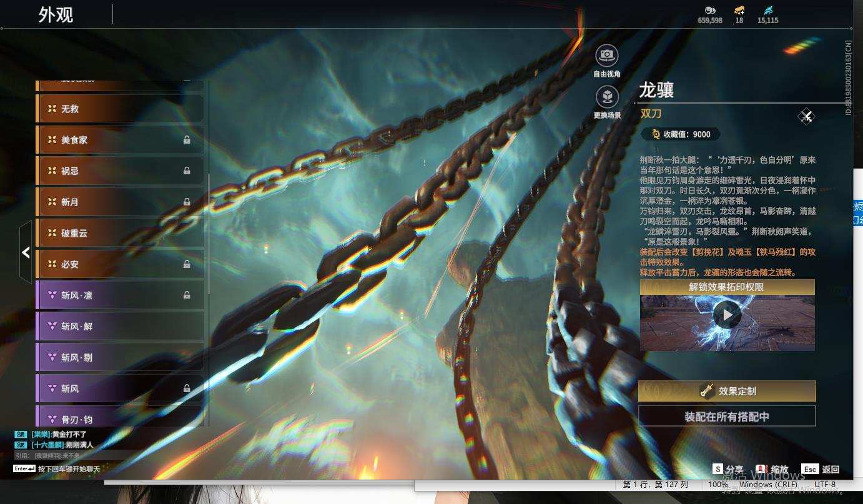This screenshot has height=504, width=863.
Task: Select the 新月 skin entry
Action: pos(120,202)
